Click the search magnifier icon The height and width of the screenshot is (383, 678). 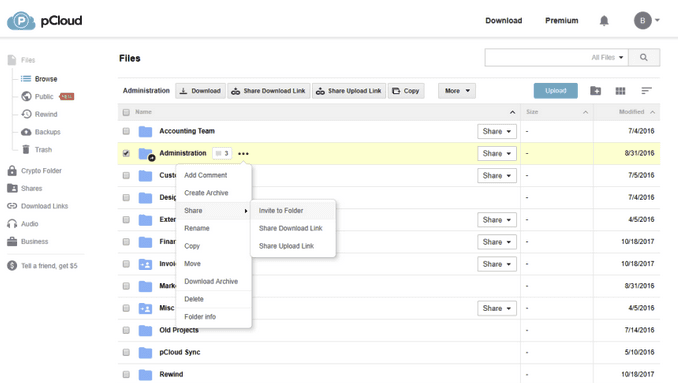(644, 57)
